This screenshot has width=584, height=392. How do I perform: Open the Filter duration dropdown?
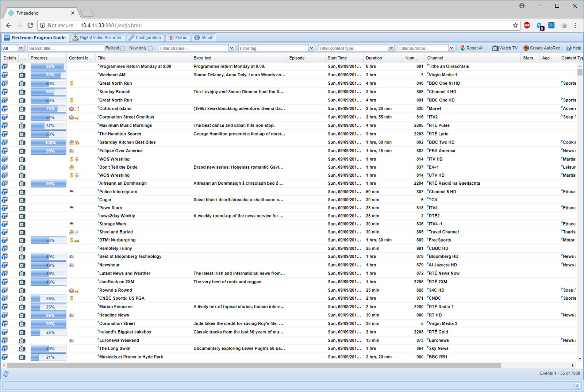(x=452, y=48)
